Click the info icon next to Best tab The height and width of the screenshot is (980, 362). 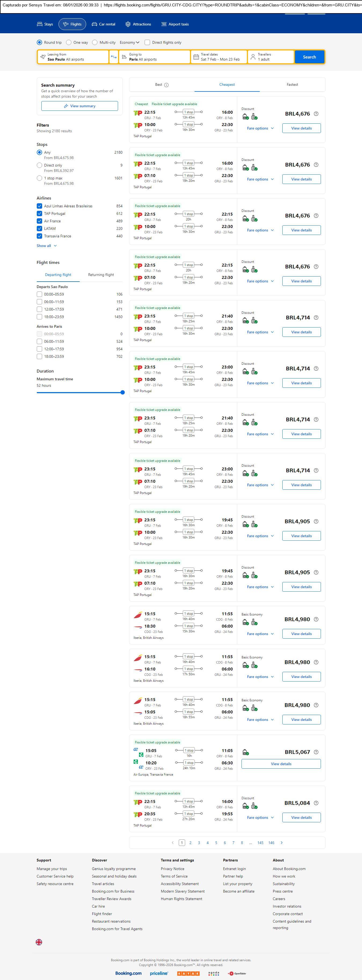(x=166, y=85)
